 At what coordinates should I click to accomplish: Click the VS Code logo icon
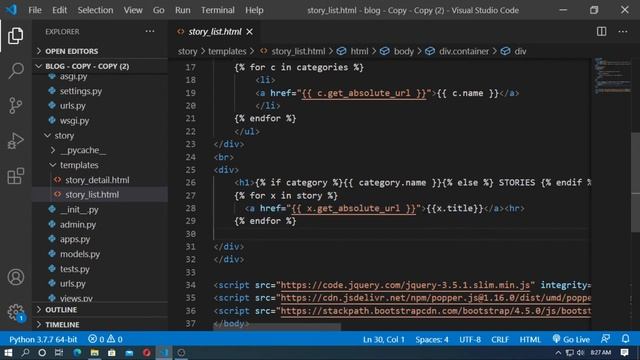click(x=11, y=10)
